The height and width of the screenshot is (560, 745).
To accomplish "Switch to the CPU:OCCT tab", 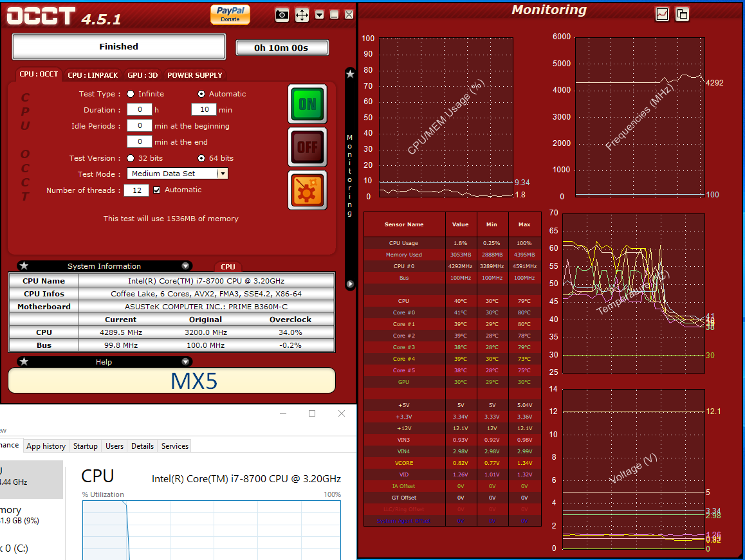I will (x=39, y=75).
